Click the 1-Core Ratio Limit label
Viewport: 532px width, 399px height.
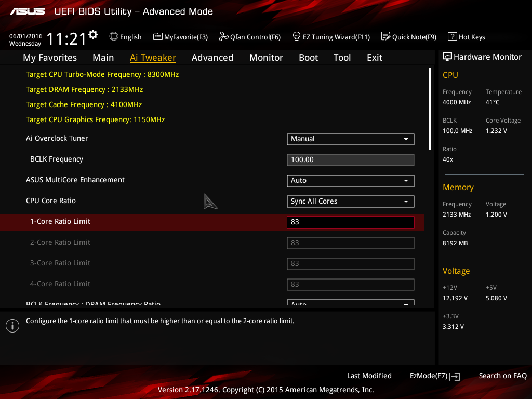click(60, 221)
